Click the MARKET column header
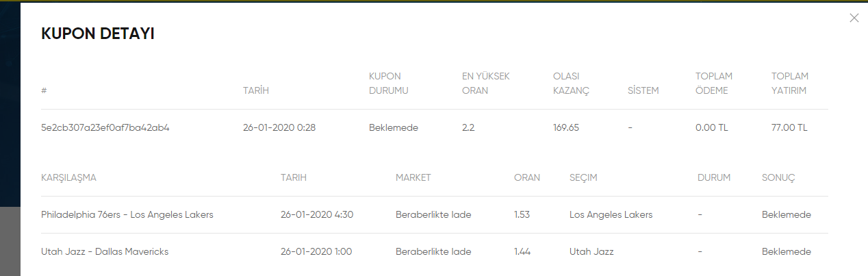 [413, 177]
